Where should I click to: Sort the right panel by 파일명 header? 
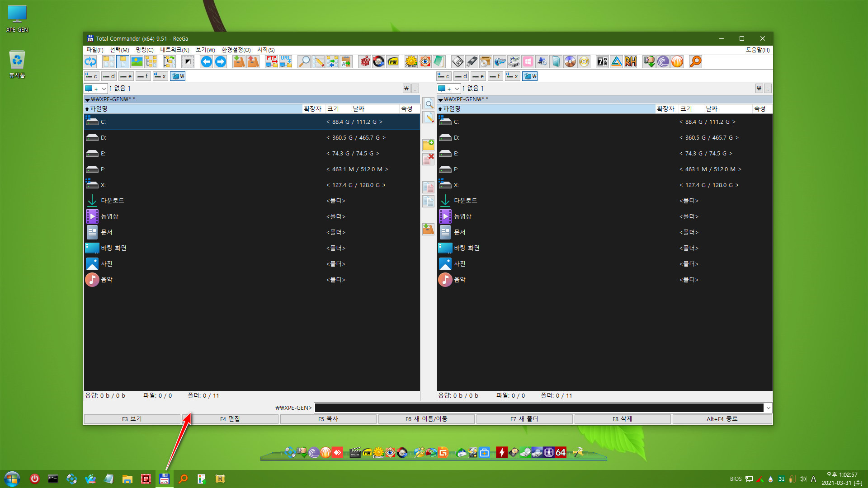click(x=546, y=109)
